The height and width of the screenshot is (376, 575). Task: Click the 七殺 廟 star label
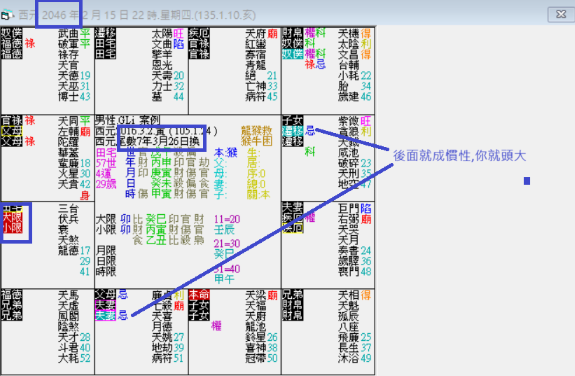pyautogui.click(x=168, y=306)
